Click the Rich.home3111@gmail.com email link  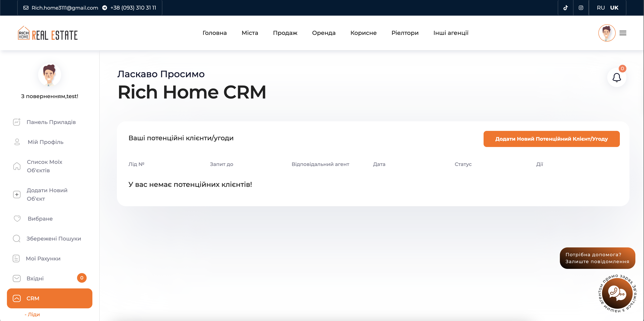[x=65, y=8]
